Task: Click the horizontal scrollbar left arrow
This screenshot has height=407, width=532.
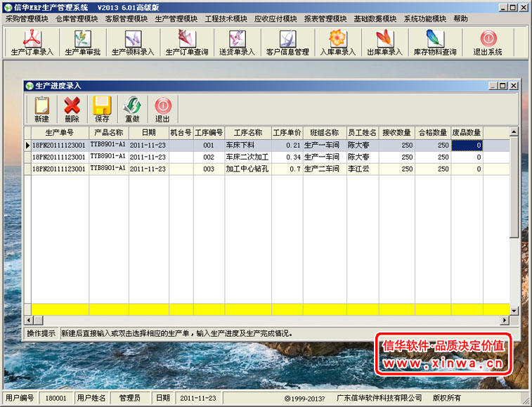Action: tap(29, 320)
